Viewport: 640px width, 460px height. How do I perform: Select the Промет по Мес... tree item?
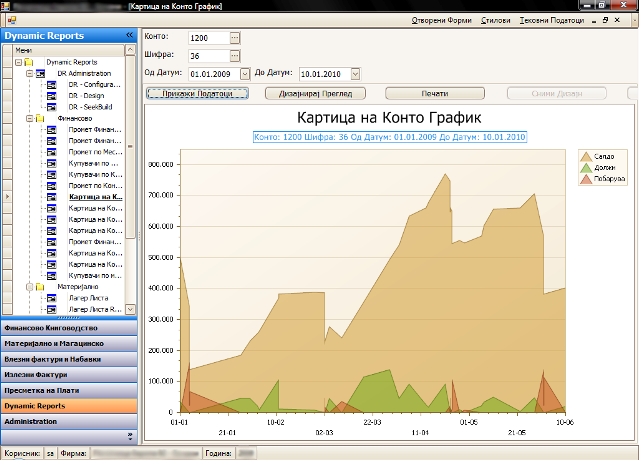coord(95,152)
